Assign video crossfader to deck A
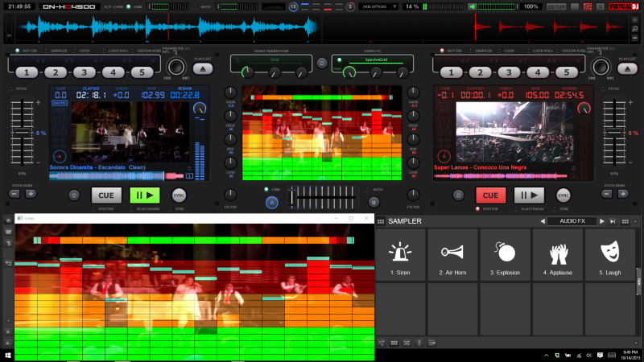The image size is (644, 362). click(x=271, y=203)
